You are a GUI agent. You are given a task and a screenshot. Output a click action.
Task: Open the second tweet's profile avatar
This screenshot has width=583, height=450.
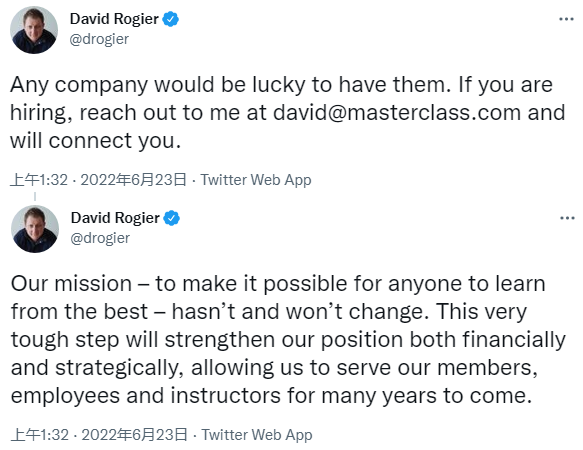(35, 229)
